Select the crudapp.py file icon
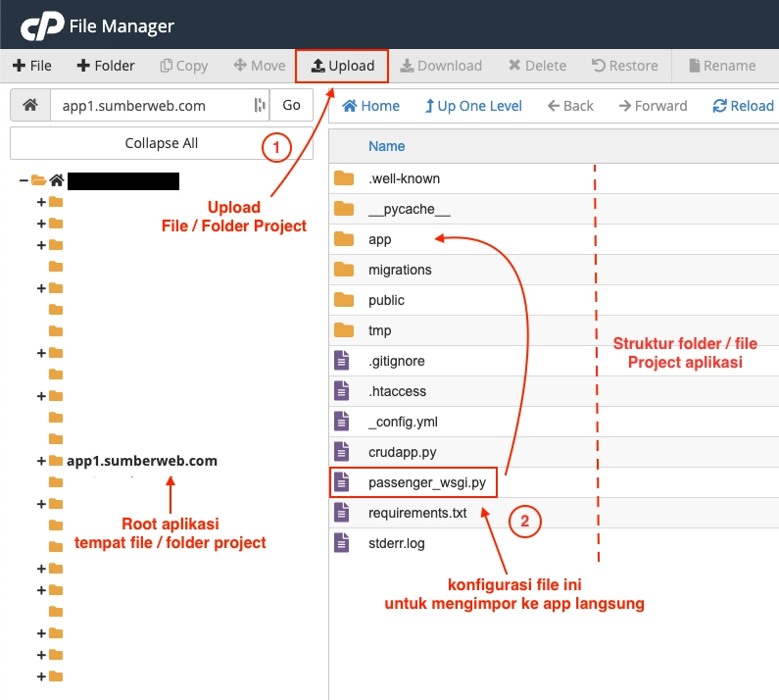Screen dimensions: 779x700 coord(341,452)
